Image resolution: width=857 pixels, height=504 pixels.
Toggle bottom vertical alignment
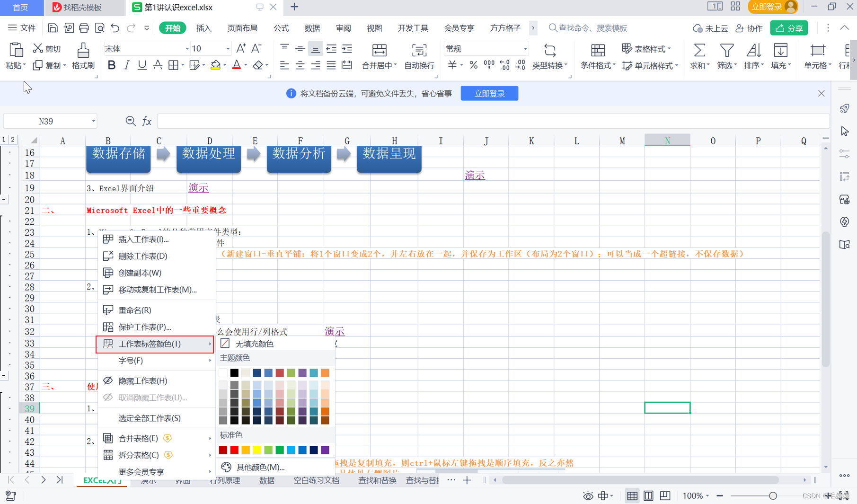coord(316,49)
